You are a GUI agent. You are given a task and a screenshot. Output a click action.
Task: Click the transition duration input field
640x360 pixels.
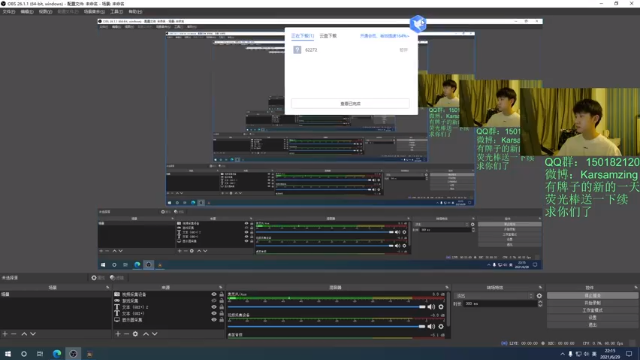[500, 304]
